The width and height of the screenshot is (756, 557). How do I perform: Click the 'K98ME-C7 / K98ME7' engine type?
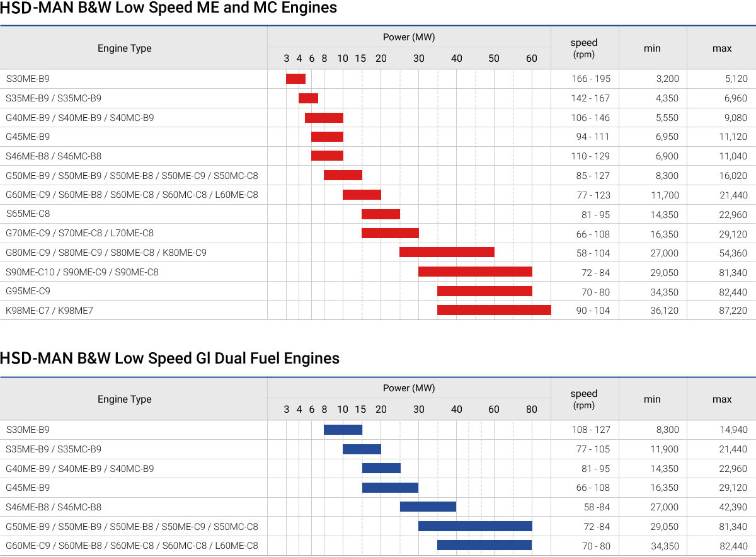point(49,311)
